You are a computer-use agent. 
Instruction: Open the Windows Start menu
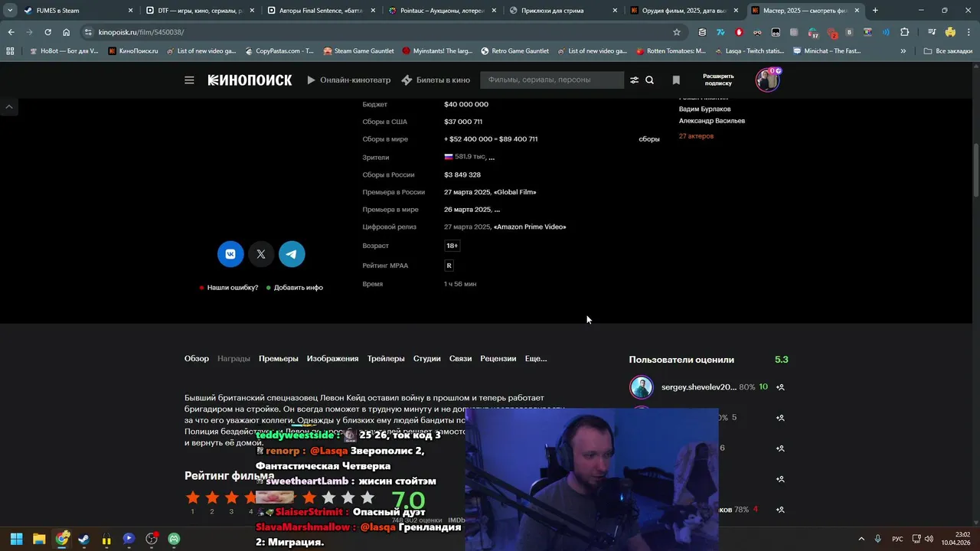pos(16,539)
